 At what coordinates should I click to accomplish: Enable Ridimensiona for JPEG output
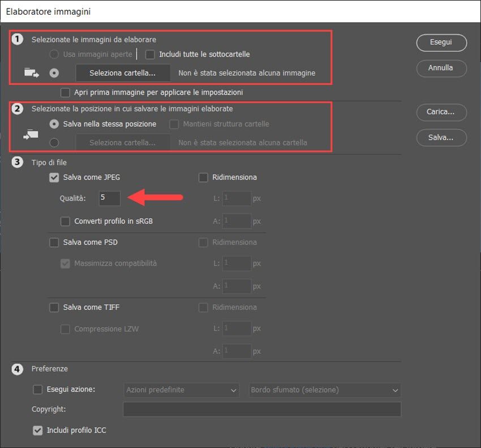point(204,177)
